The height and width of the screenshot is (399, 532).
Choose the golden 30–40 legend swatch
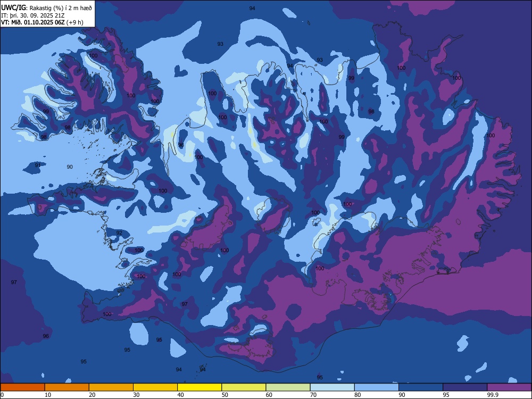point(155,387)
